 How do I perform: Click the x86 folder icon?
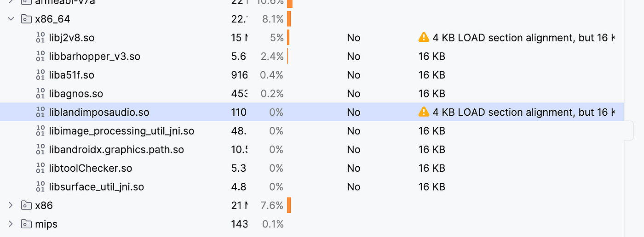pos(26,205)
